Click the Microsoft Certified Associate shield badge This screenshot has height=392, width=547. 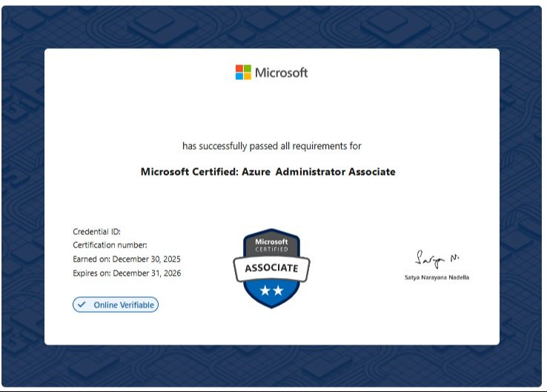[x=271, y=268]
